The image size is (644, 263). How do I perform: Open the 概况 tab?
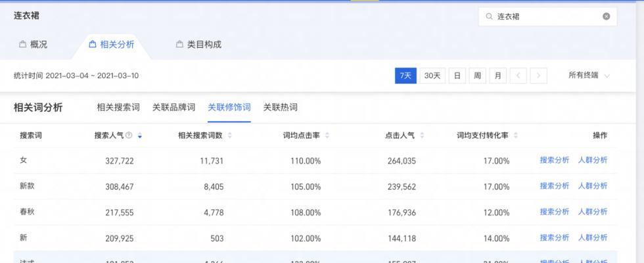click(33, 45)
